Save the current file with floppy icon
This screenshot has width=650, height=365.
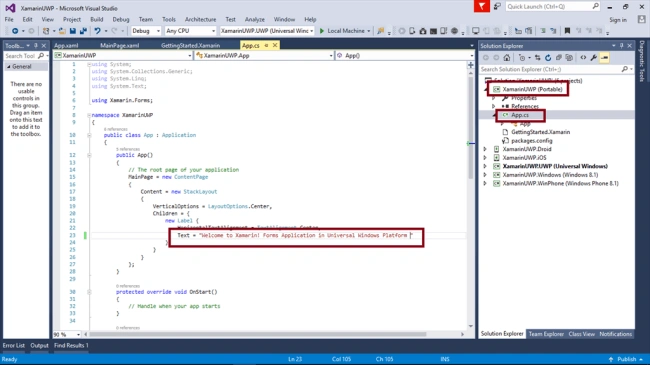tap(73, 31)
